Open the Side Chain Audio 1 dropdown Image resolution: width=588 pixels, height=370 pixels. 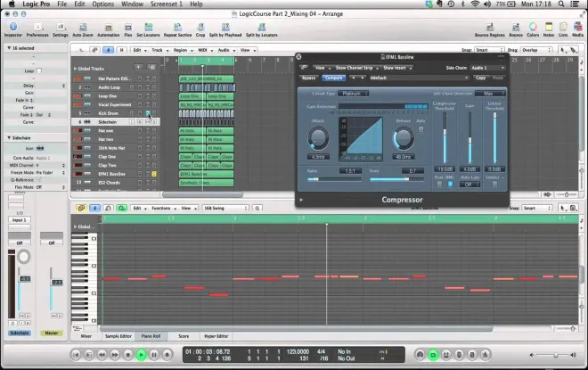(487, 68)
